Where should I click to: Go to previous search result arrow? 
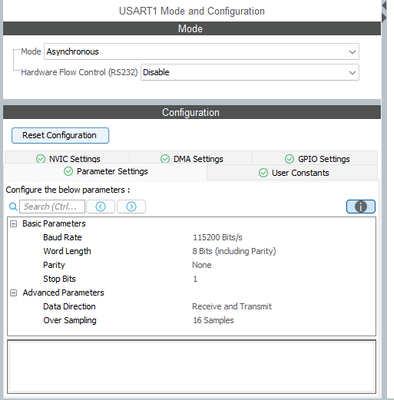point(101,207)
